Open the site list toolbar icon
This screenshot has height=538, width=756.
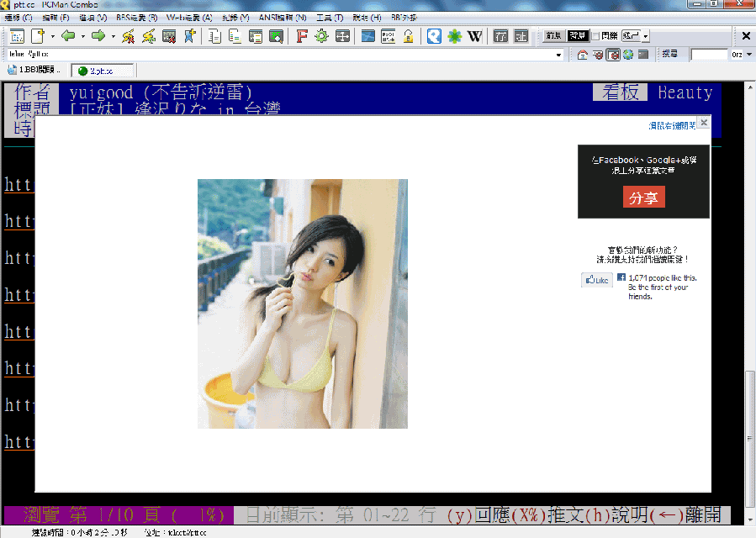point(17,36)
